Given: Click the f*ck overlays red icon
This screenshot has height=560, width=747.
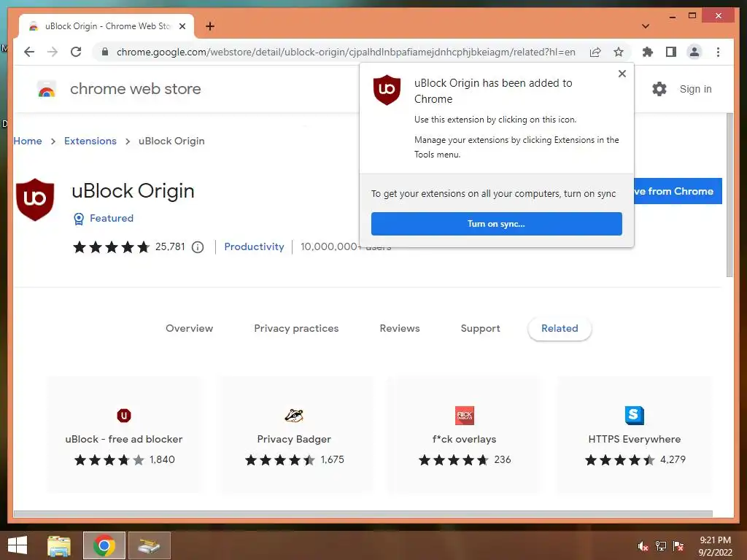Looking at the screenshot, I should click(465, 415).
